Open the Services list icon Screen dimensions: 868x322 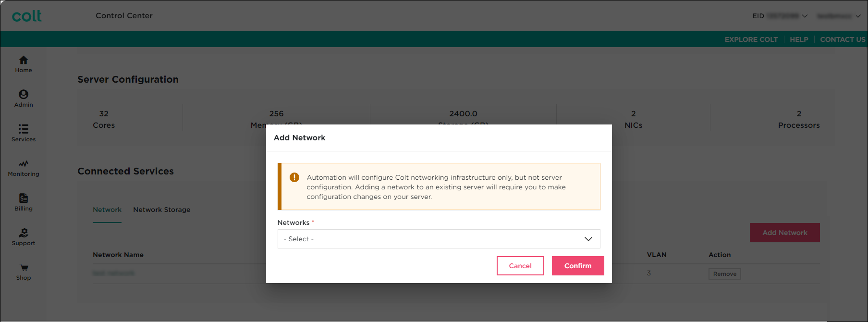click(24, 129)
